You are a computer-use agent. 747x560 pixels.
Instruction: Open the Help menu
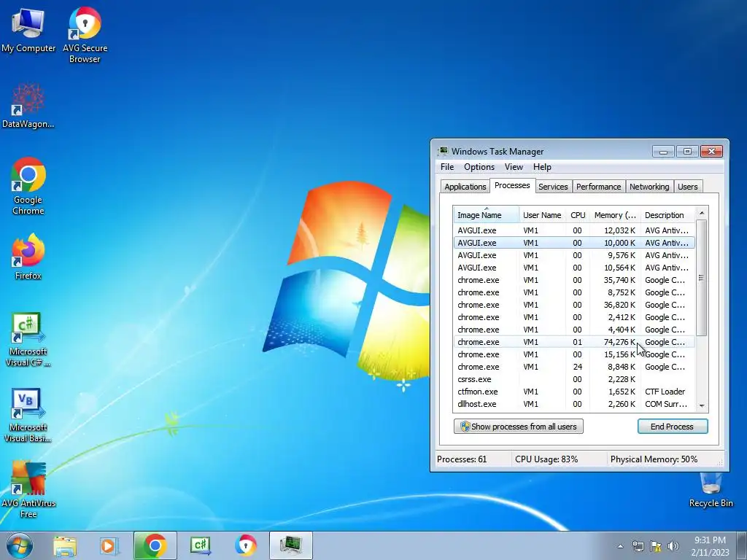coord(542,167)
